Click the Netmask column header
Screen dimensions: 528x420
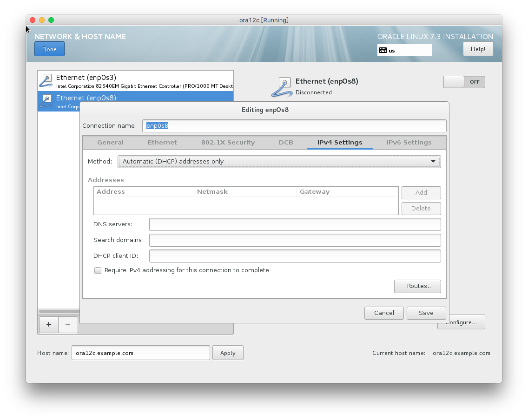coord(245,192)
